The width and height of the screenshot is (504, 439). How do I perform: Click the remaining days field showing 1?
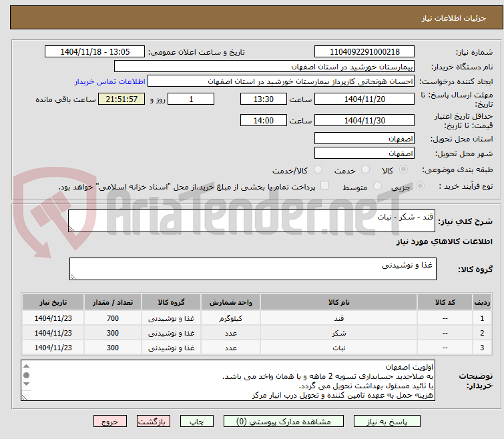(x=191, y=99)
